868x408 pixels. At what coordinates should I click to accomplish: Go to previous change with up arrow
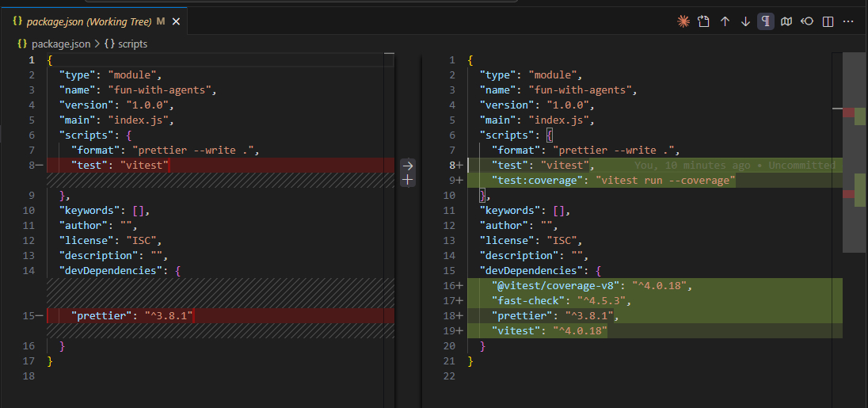click(725, 22)
